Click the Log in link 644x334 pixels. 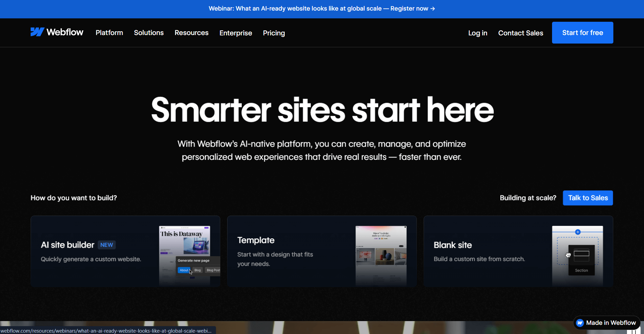click(478, 33)
